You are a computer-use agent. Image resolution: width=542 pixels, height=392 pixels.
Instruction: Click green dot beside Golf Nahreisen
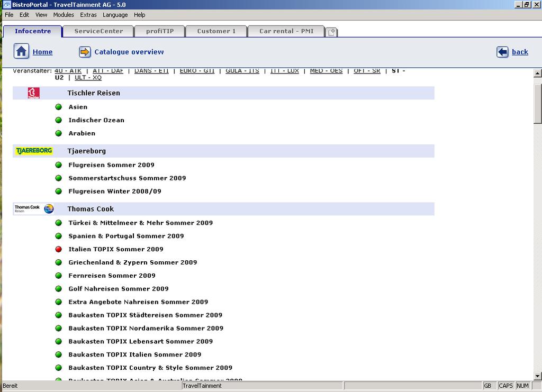59,289
